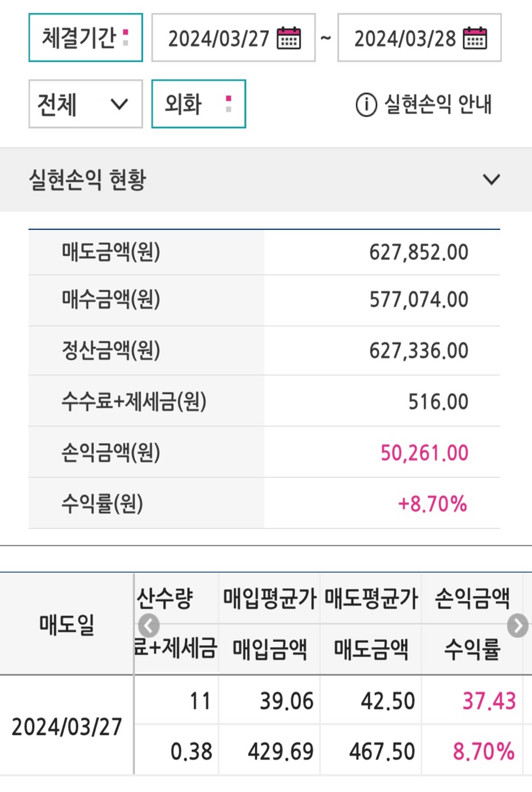Toggle the 외화 currency button

(199, 104)
